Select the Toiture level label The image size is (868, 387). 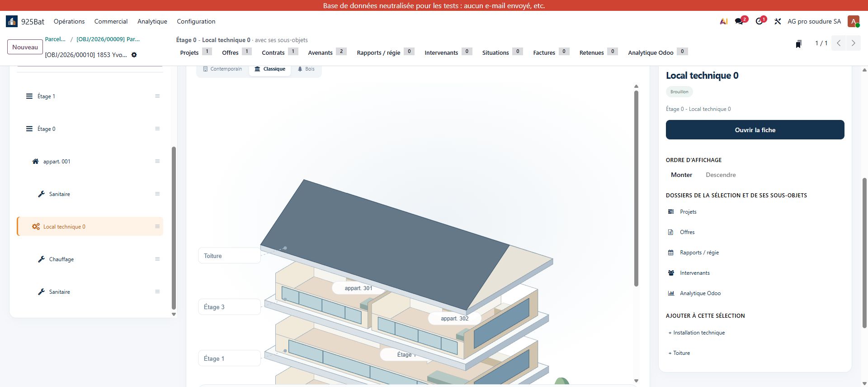(x=229, y=256)
